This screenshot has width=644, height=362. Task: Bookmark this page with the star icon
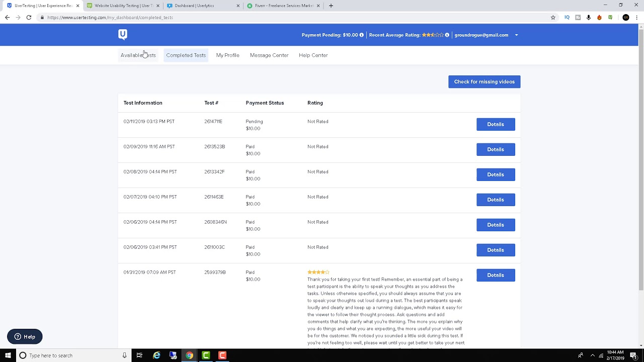point(553,17)
